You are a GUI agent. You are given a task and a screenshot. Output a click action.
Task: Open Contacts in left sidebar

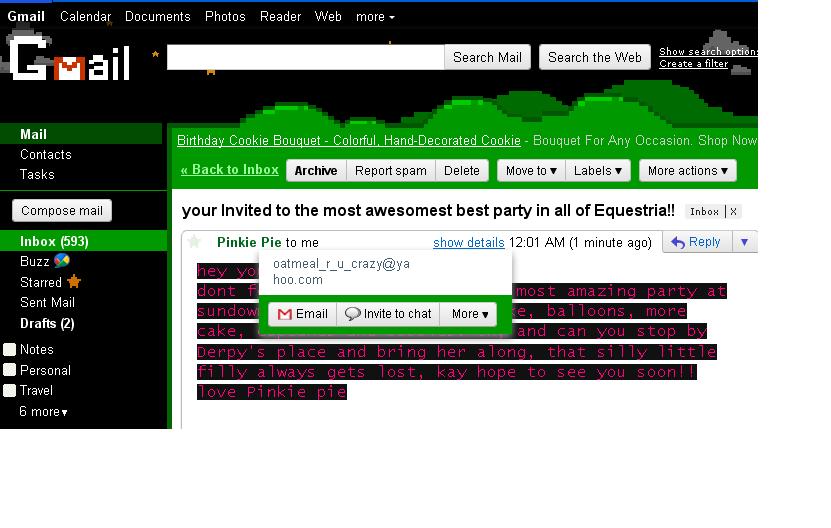click(46, 154)
